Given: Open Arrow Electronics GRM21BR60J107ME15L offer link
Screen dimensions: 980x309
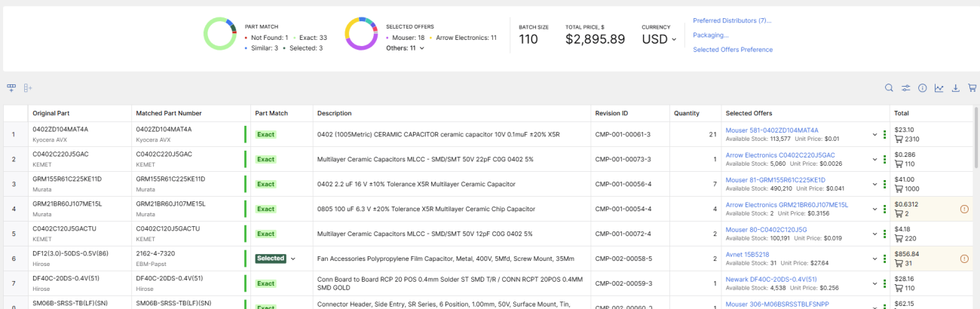Looking at the screenshot, I should point(786,204).
